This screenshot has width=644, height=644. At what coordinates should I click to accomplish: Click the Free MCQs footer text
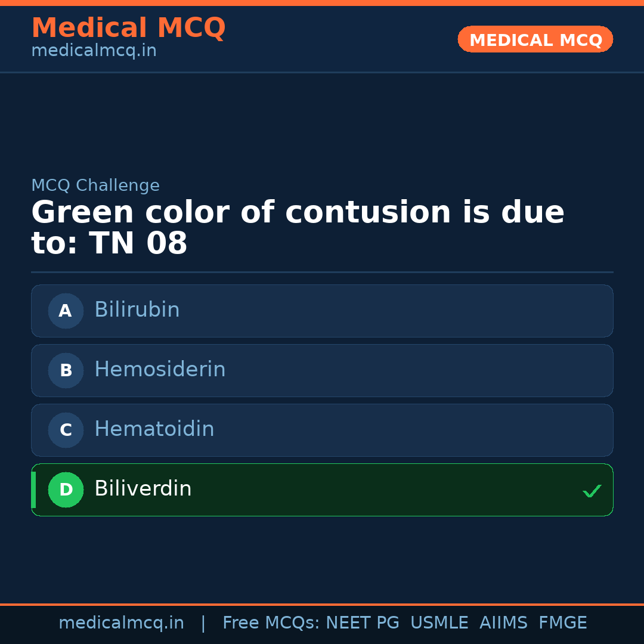(x=271, y=623)
